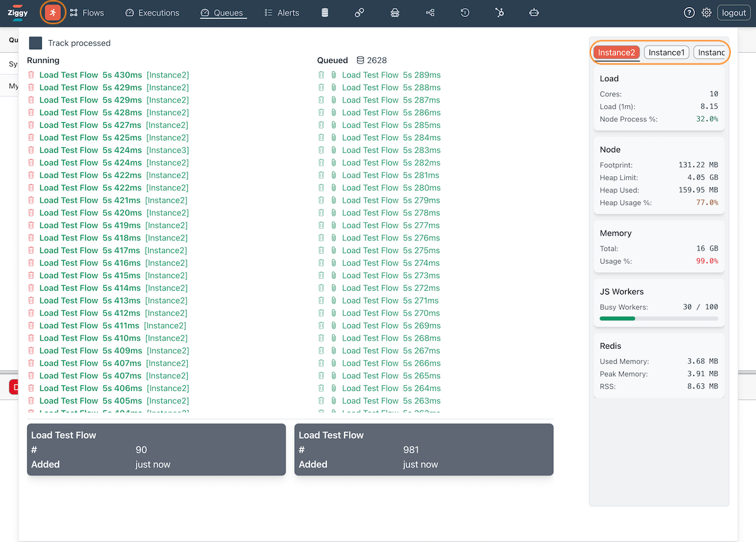Open the first running Load Test Flow link

[69, 74]
